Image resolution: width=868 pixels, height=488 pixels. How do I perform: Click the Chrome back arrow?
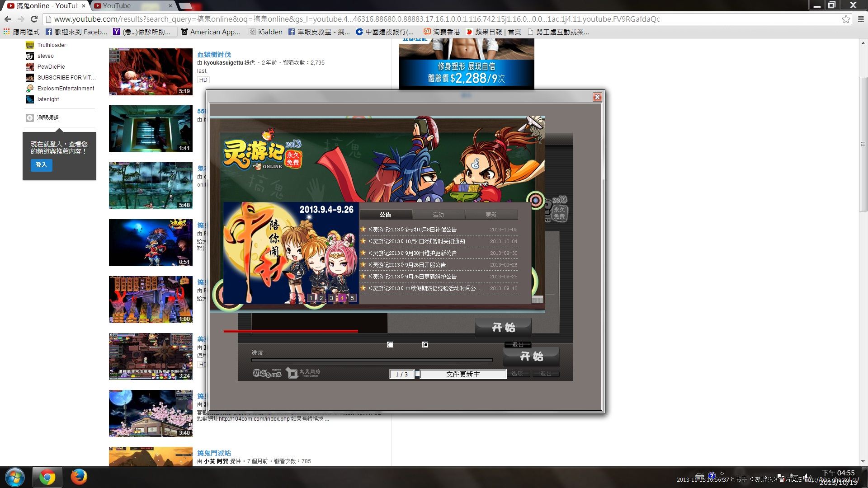click(8, 19)
